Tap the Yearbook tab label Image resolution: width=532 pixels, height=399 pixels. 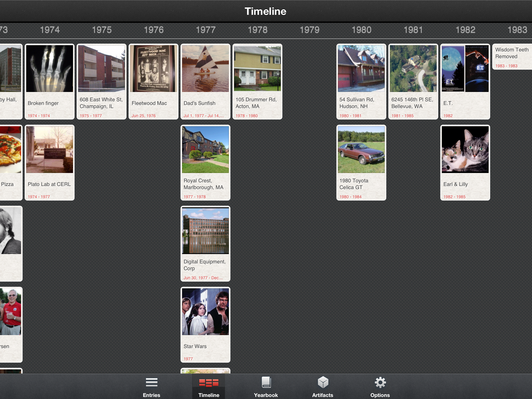pyautogui.click(x=266, y=395)
